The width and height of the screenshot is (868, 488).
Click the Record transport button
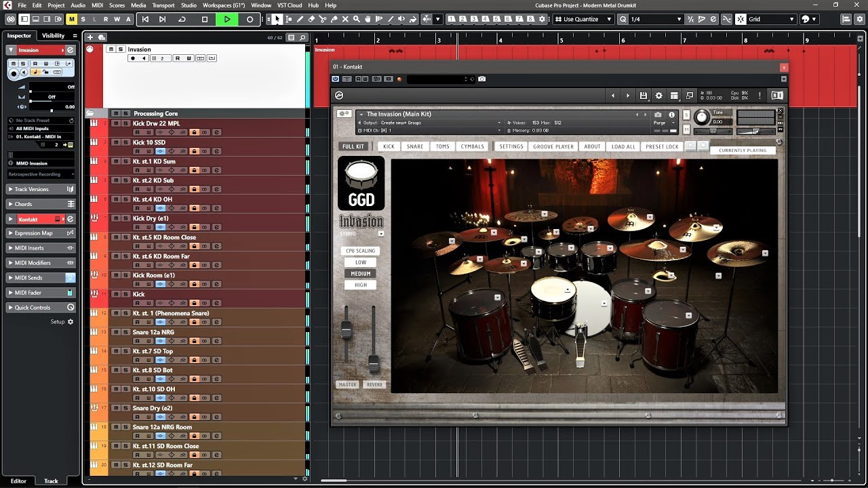250,19
